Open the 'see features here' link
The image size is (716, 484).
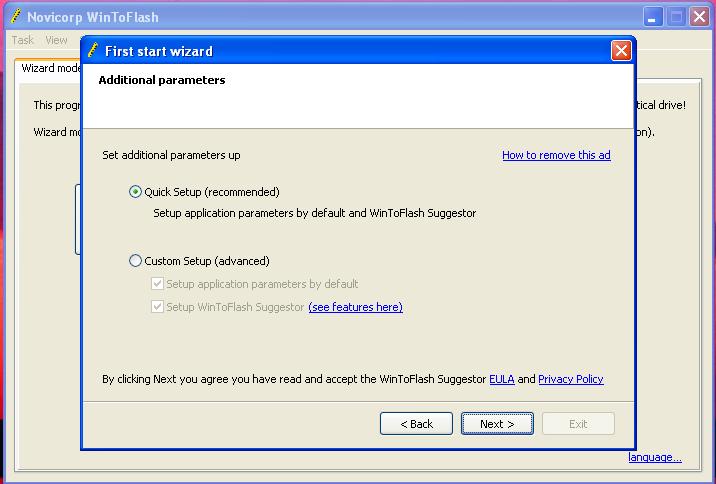pos(355,307)
